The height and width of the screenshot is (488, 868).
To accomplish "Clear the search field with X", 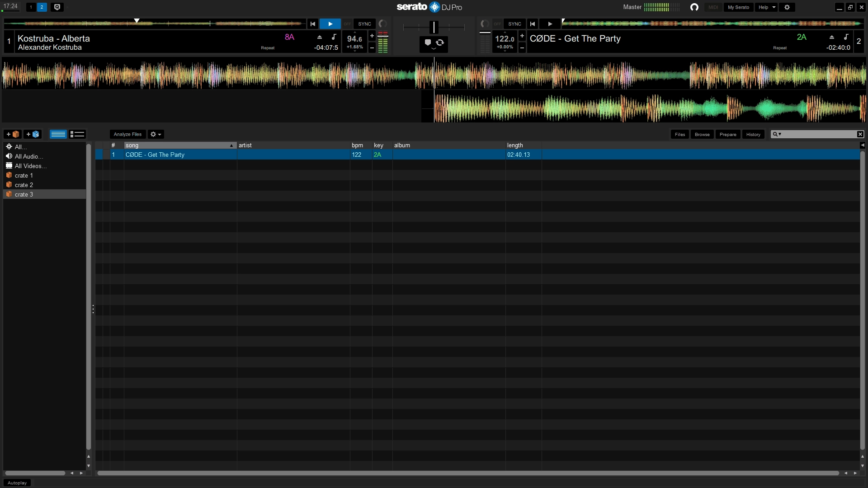I will pos(860,134).
